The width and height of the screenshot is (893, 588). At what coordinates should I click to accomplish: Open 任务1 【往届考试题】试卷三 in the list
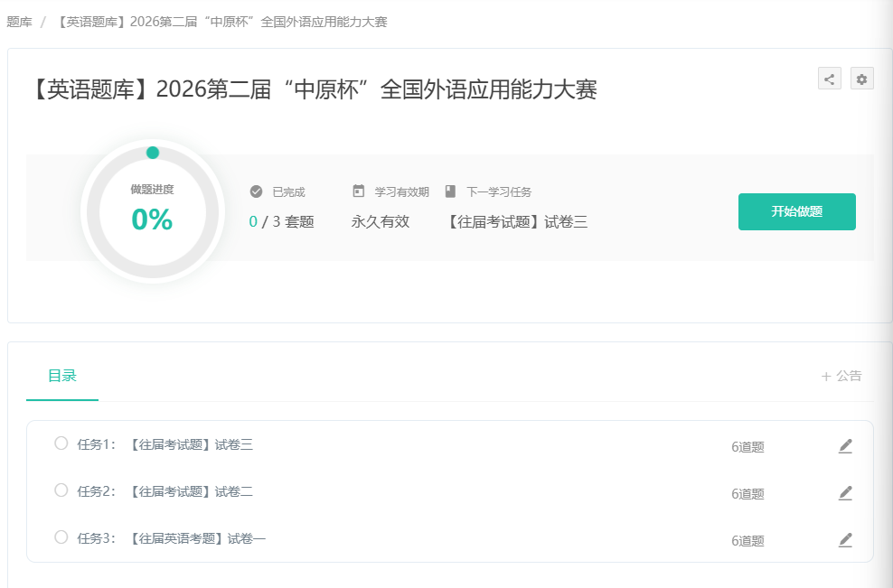pos(191,444)
